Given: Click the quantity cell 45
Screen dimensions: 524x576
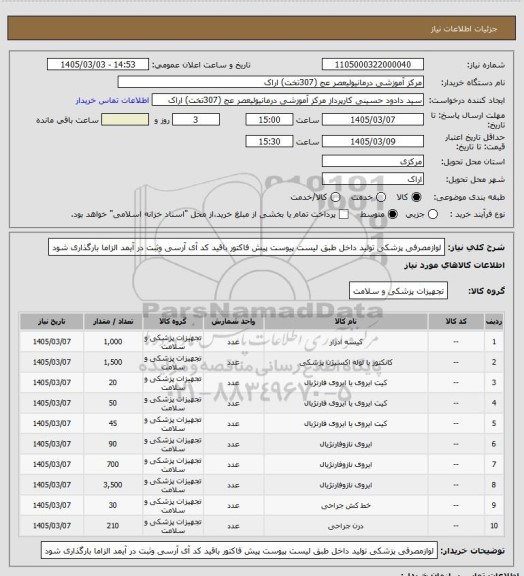Looking at the screenshot, I should click(113, 424).
